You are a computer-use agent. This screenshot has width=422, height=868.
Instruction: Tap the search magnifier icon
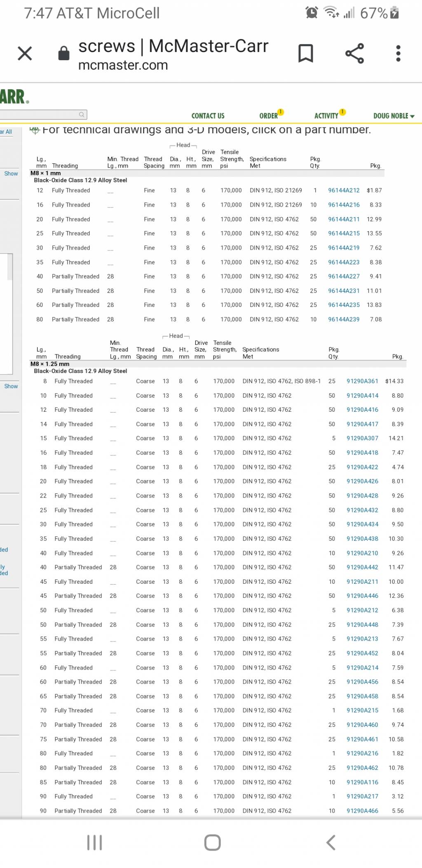pos(82,114)
